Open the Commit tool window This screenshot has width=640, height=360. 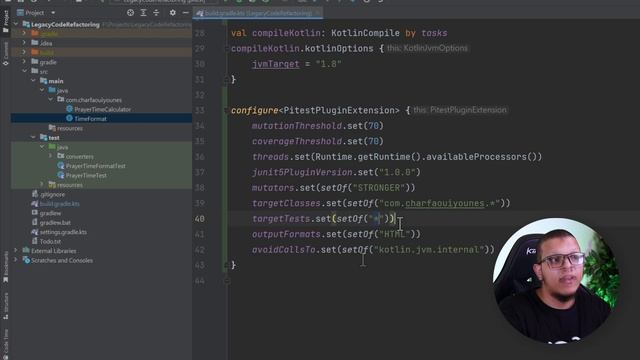[5, 53]
